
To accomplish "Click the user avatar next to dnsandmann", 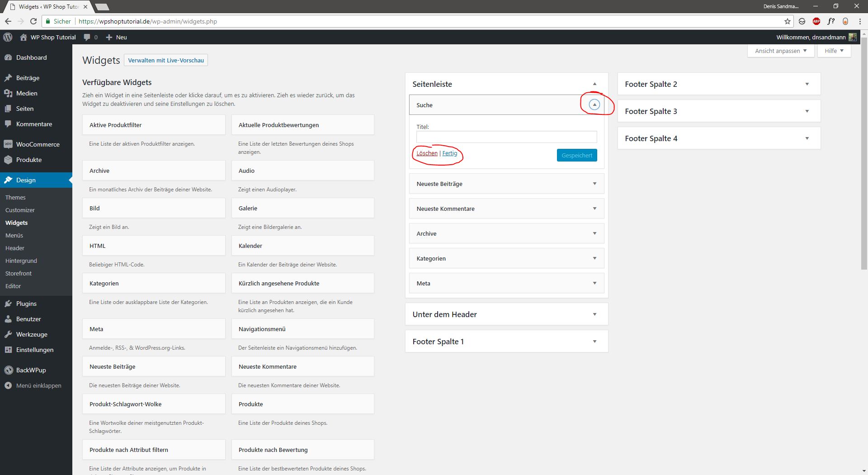I will point(853,37).
